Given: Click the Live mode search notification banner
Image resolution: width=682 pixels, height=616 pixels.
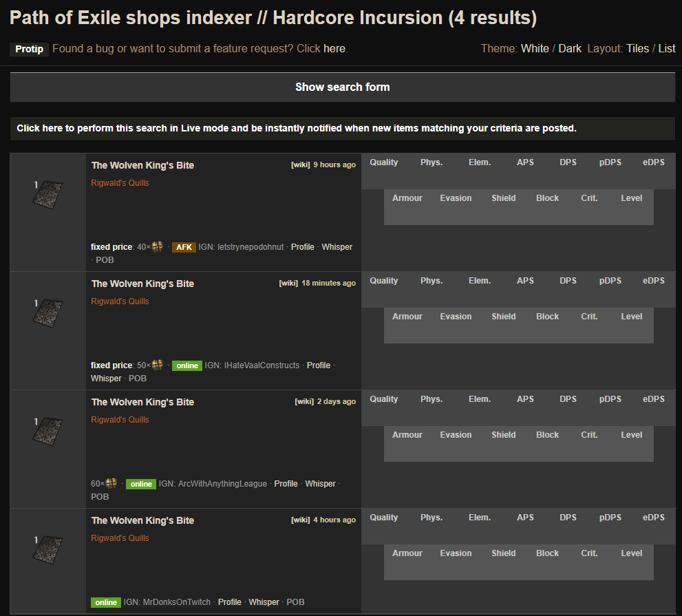Looking at the screenshot, I should 342,128.
